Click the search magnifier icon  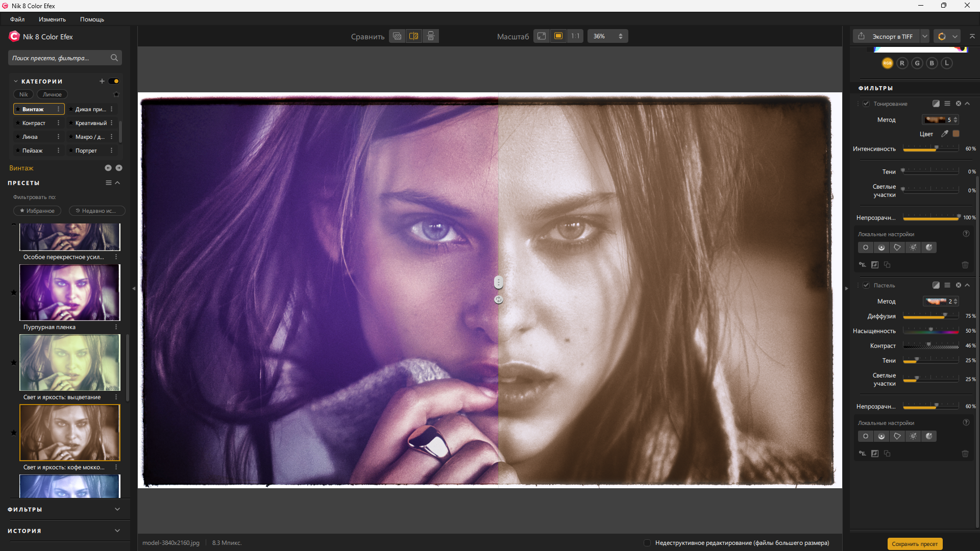114,58
